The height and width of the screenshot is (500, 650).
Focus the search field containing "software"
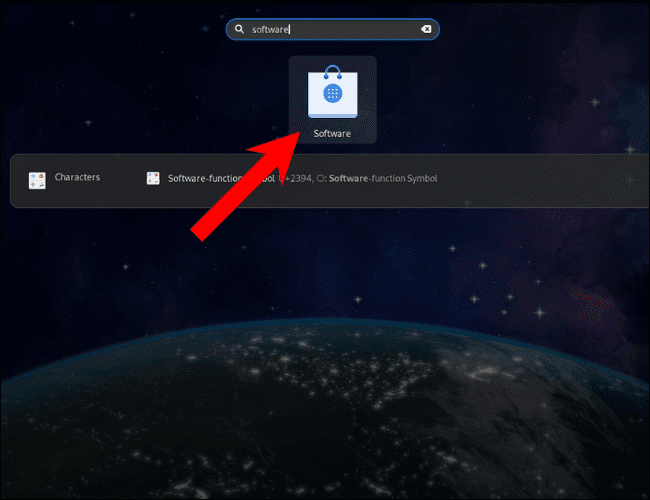332,29
